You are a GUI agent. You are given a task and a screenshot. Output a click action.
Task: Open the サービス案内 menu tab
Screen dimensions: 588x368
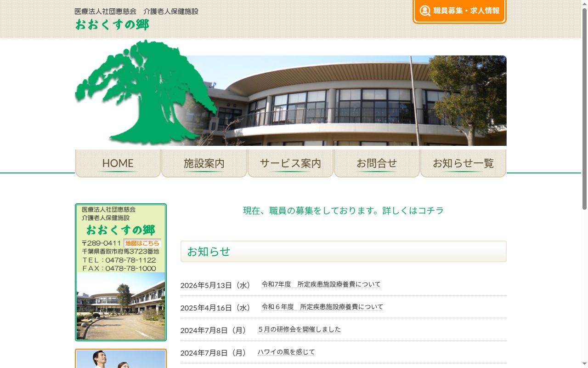(290, 163)
